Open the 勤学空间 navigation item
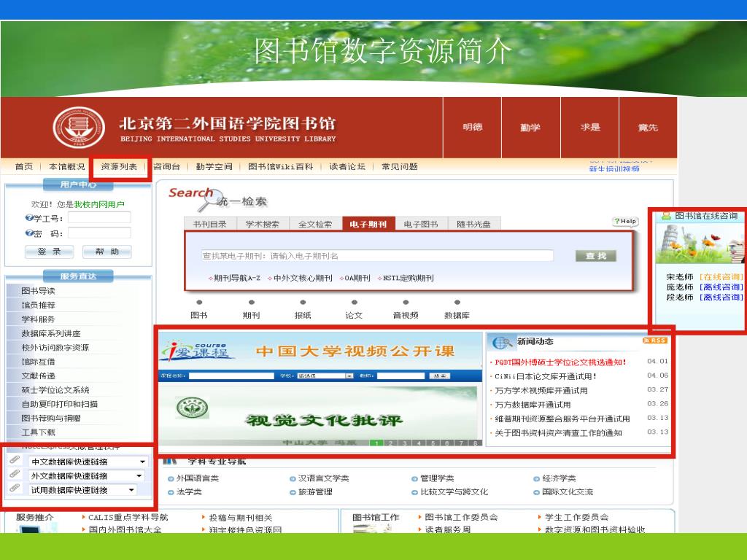The width and height of the screenshot is (747, 560). coord(214,167)
